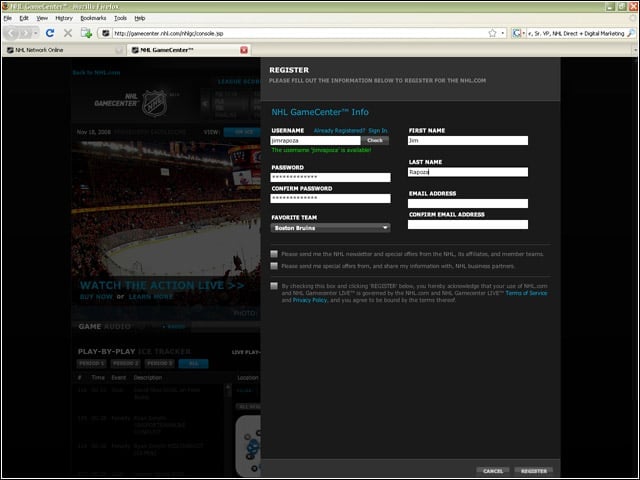Click the site icon in the URL bar

tap(106, 33)
